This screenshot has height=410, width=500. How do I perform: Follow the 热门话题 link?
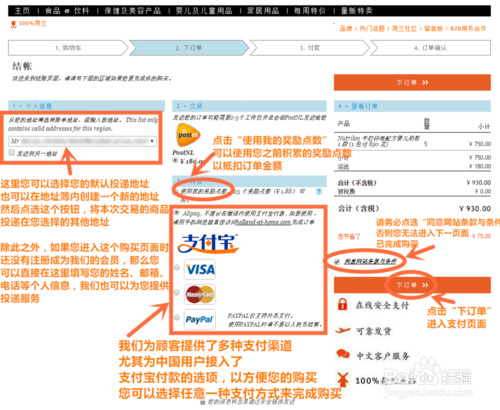(x=372, y=29)
